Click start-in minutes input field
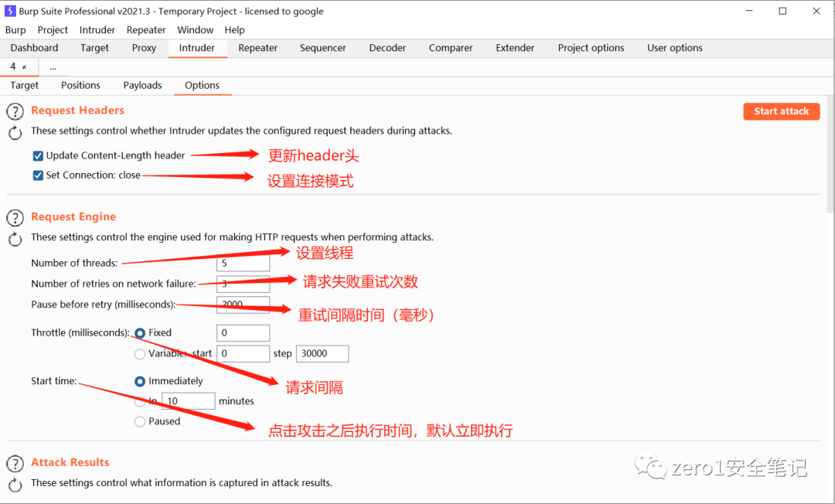The height and width of the screenshot is (504, 835). (x=189, y=401)
